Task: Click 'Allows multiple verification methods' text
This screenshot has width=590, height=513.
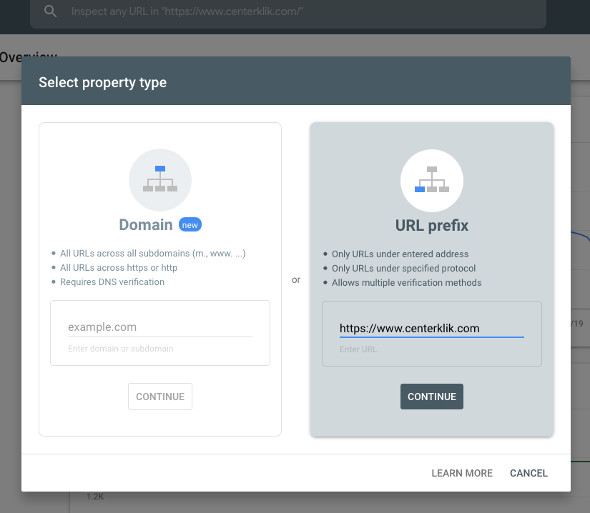Action: (x=406, y=283)
